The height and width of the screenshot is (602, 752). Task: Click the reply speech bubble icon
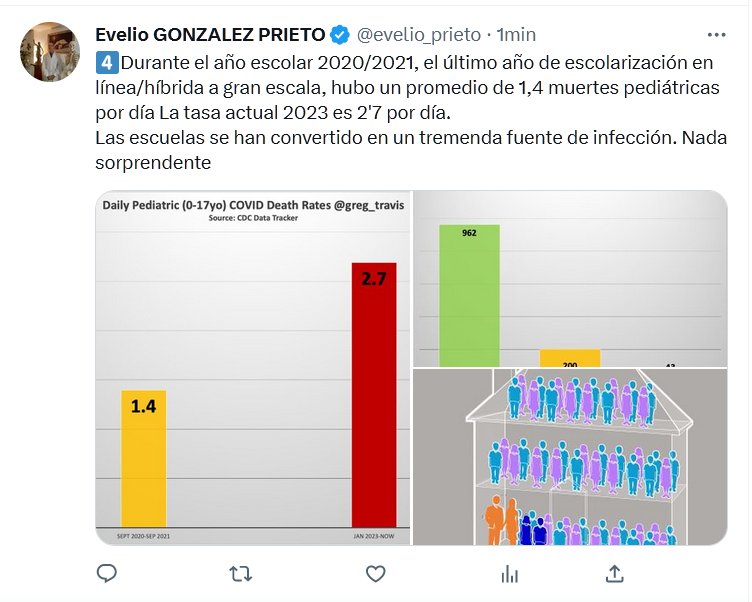coord(107,573)
